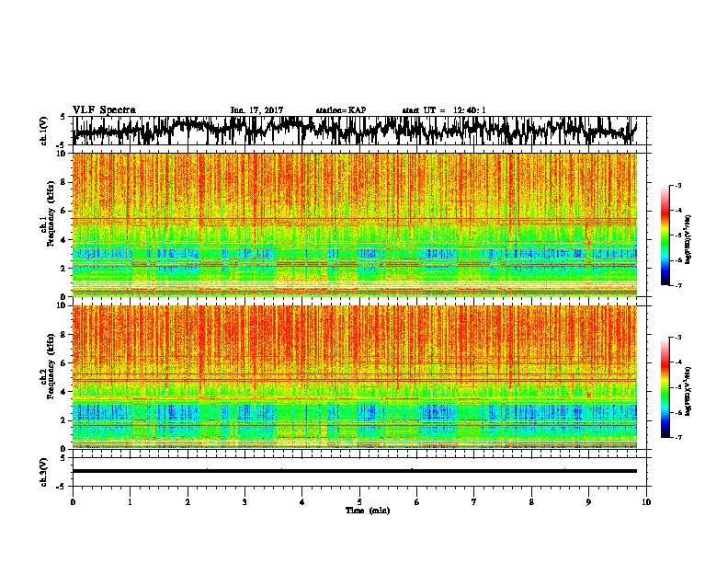Click the "ch.3(V)" y-axis label
Screen dimensions: 728x563
44,472
